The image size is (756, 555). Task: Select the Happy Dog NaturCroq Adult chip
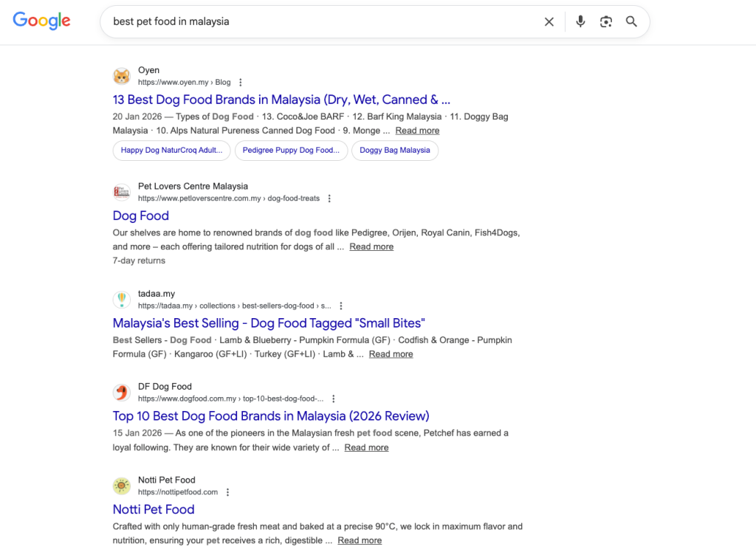(x=171, y=151)
